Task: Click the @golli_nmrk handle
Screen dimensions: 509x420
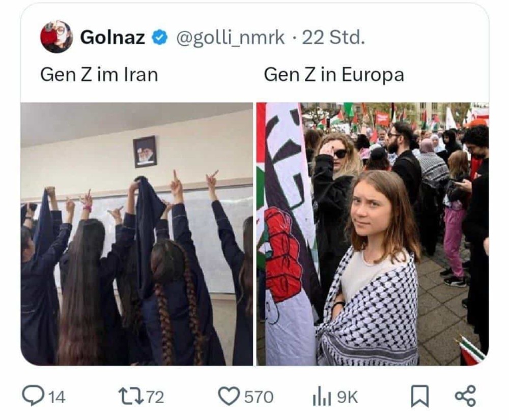Action: coord(231,38)
